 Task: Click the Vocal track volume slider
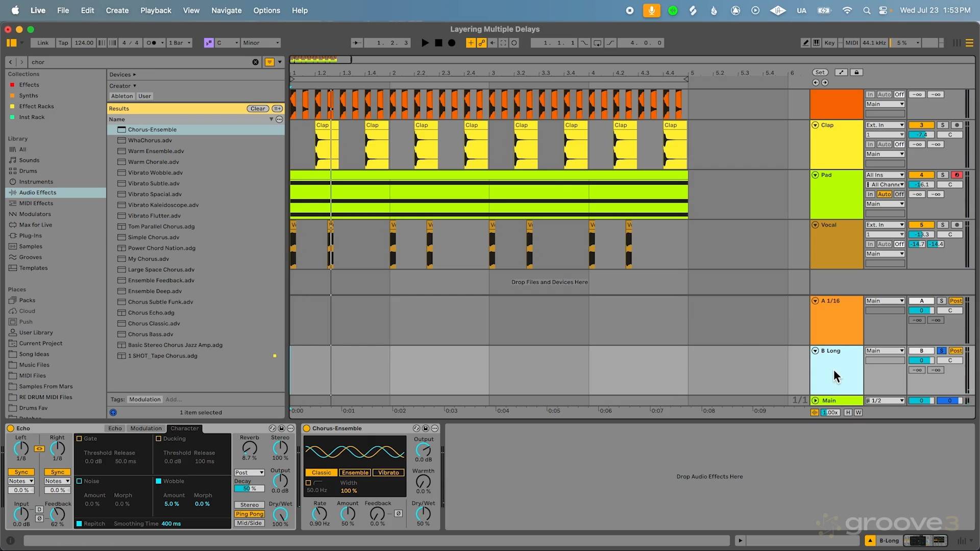(x=921, y=235)
